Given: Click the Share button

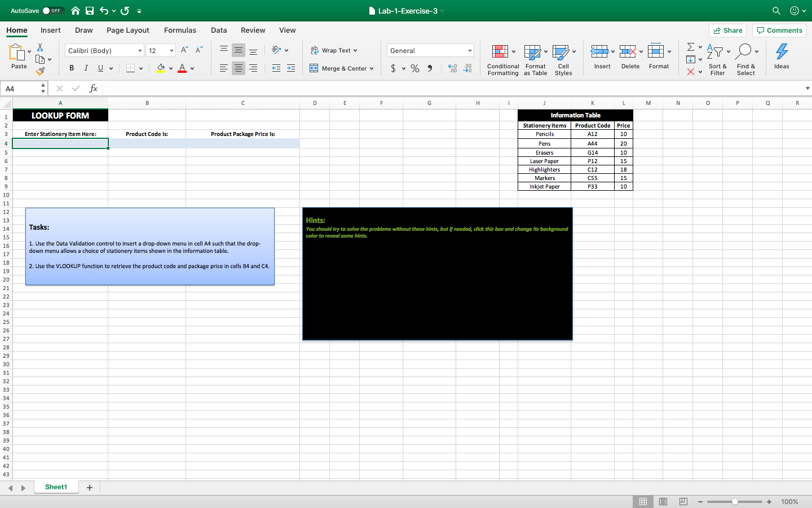Looking at the screenshot, I should click(x=727, y=30).
